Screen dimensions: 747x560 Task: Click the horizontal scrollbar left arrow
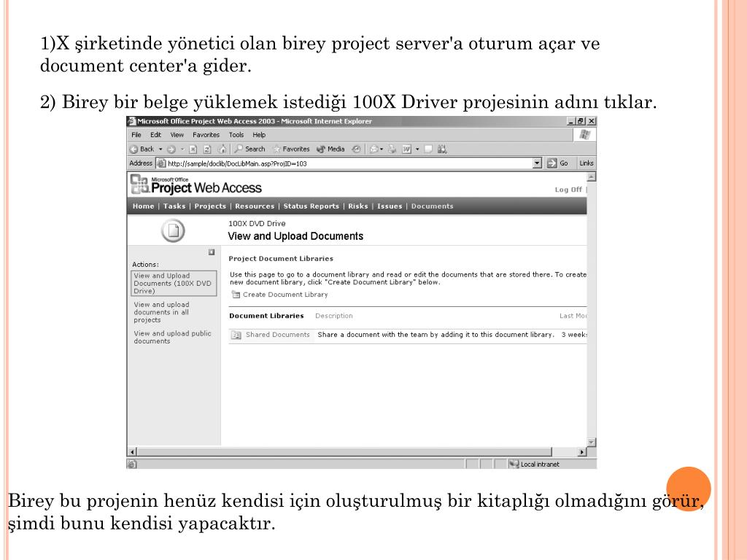coord(133,451)
